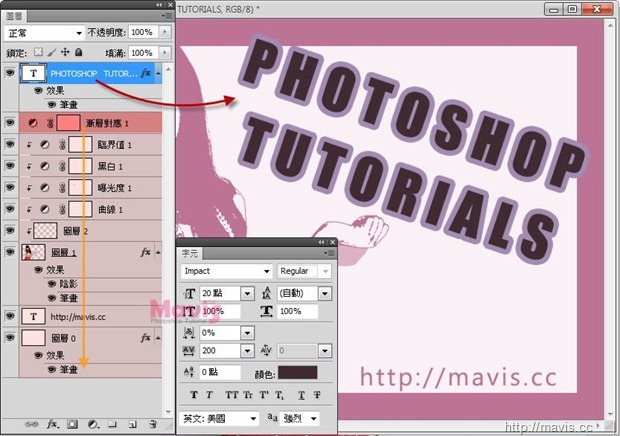Image resolution: width=620 pixels, height=436 pixels.
Task: Open the 填滿 fill slider arrow
Action: (x=165, y=52)
